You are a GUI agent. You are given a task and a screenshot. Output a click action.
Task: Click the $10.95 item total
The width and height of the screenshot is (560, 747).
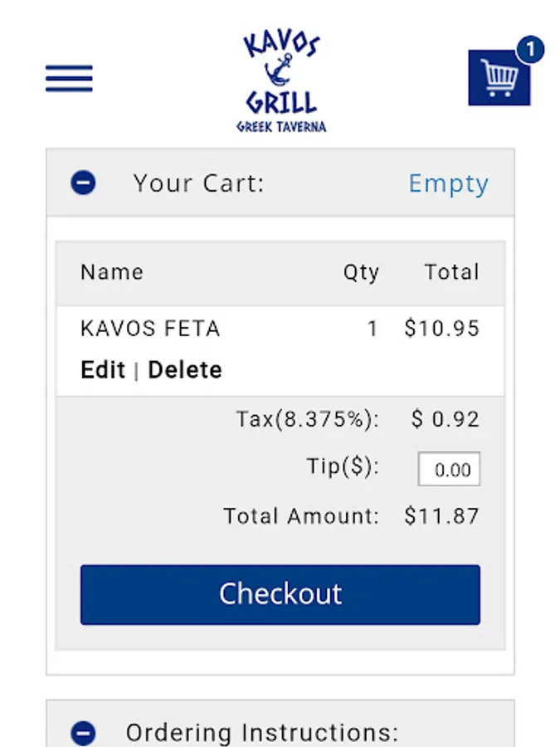pyautogui.click(x=441, y=329)
